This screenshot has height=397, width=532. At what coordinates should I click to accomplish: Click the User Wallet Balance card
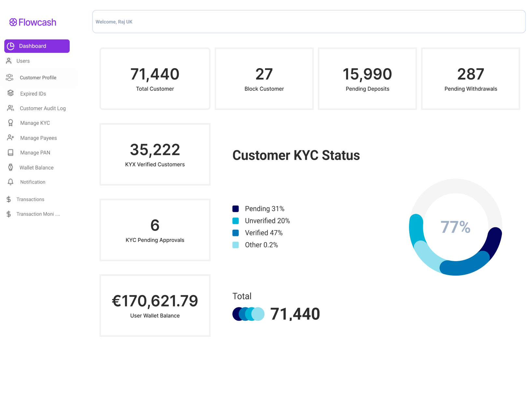pyautogui.click(x=155, y=305)
